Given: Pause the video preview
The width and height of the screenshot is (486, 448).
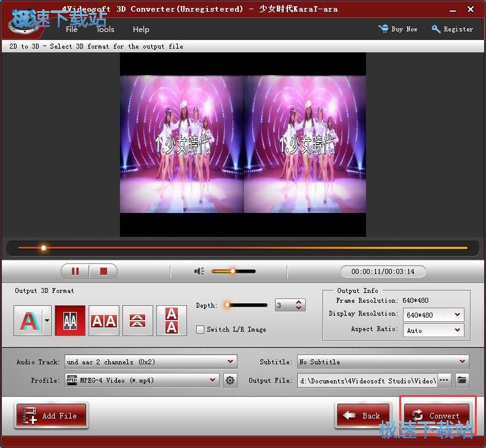Looking at the screenshot, I should point(76,271).
